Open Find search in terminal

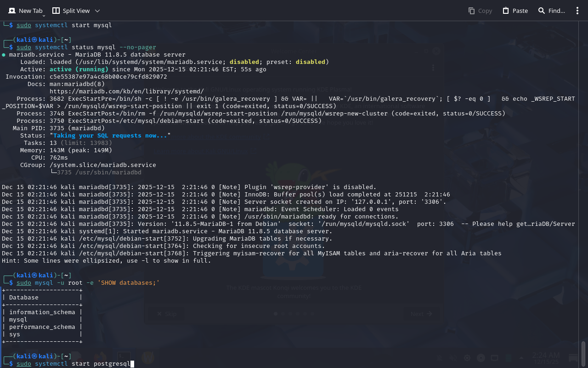551,11
